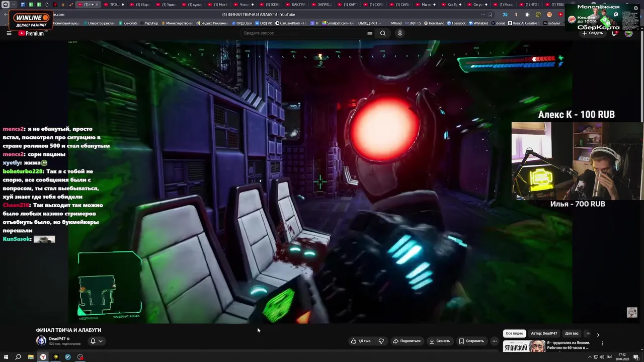Open more actions three-dot menu
This screenshot has width=644, height=362.
coord(494,341)
